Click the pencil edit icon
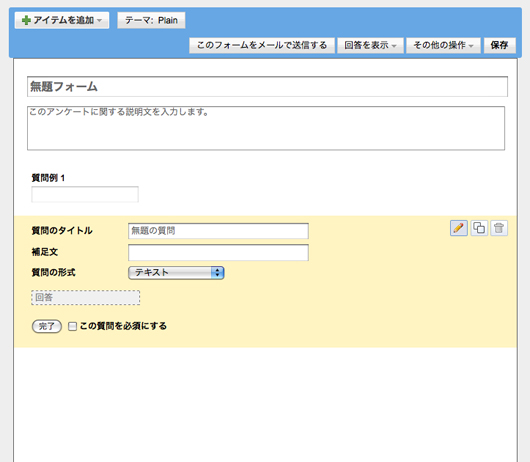 (x=459, y=228)
